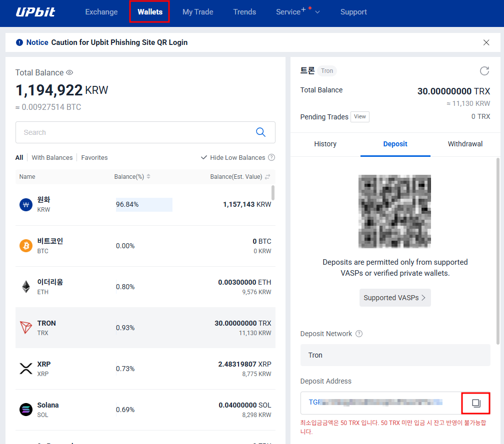Click the Deposit Network help icon
Viewport: 504px width, 444px height.
click(x=358, y=334)
